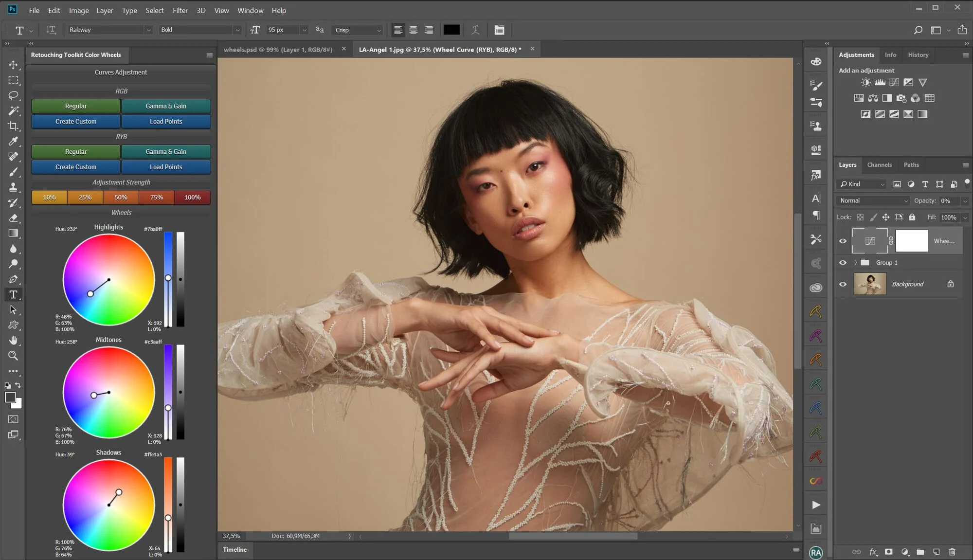Pick the Zoom tool in toolbar
The width and height of the screenshot is (973, 560).
[14, 356]
